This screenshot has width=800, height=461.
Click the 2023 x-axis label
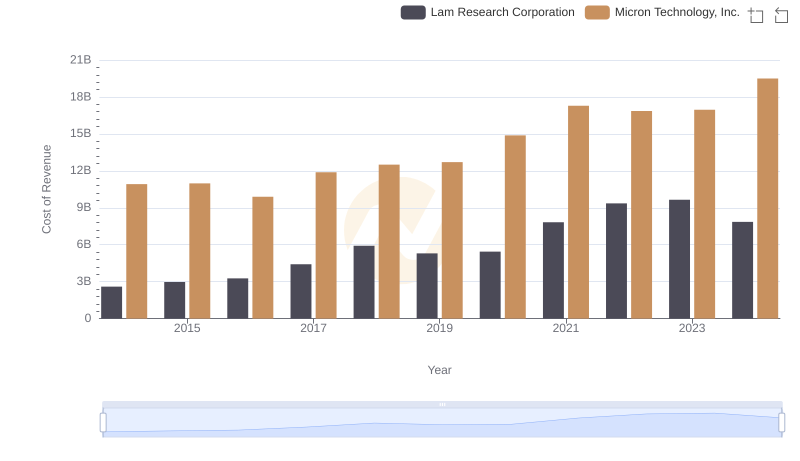coord(692,328)
